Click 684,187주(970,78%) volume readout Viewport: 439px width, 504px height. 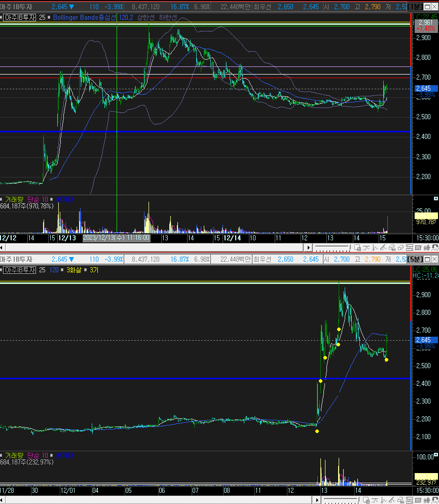click(27, 206)
